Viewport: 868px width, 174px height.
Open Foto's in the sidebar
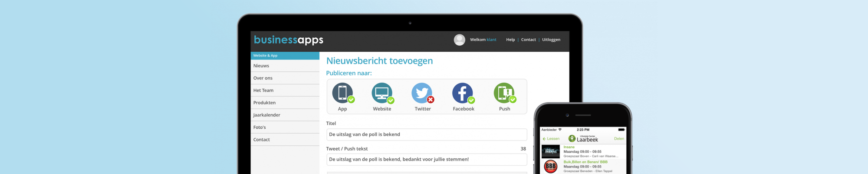coord(285,127)
